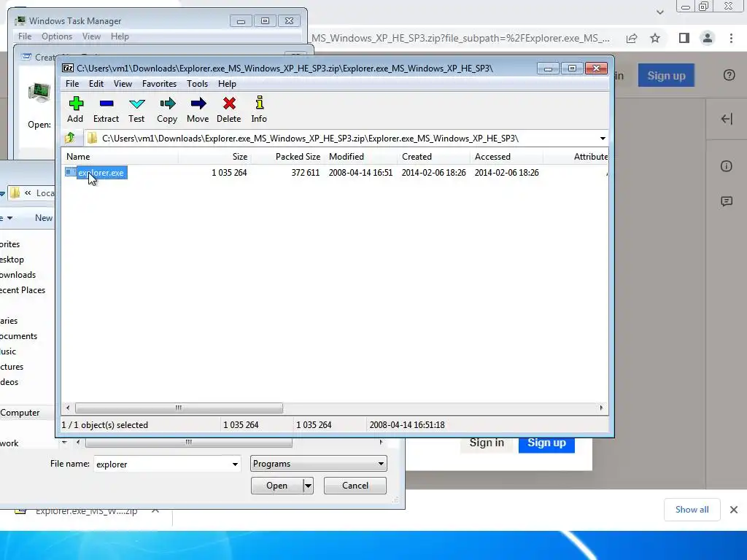Image resolution: width=747 pixels, height=560 pixels.
Task: Click New folder button in file dialog
Action: tap(44, 218)
